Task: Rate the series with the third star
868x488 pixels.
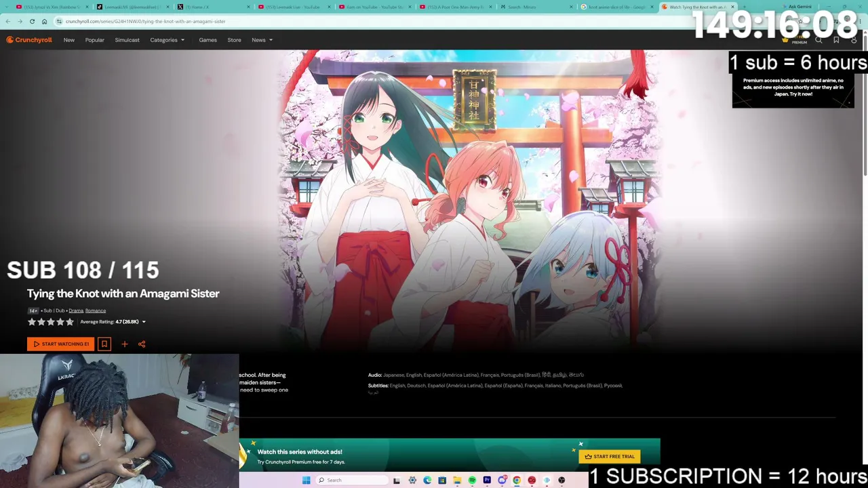Action: point(51,322)
